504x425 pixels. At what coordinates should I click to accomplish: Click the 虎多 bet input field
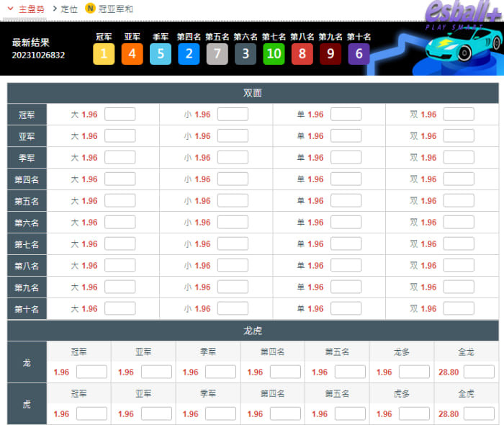pyautogui.click(x=414, y=413)
